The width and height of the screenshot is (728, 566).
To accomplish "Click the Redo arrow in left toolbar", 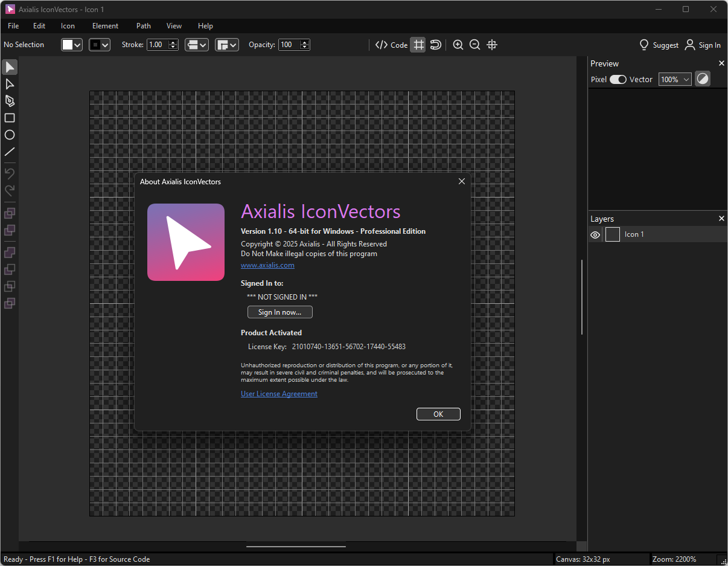I will pos(10,190).
